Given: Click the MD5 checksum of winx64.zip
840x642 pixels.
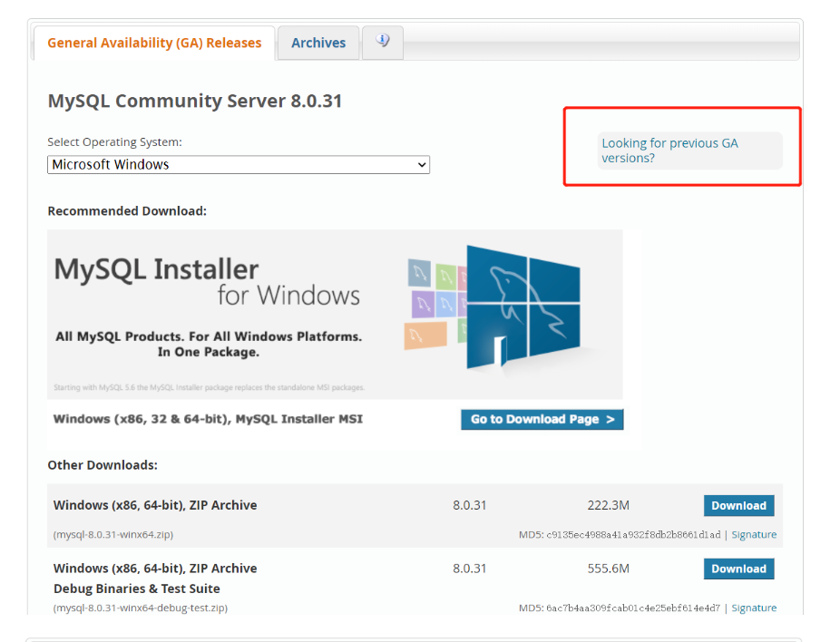Looking at the screenshot, I should pyautogui.click(x=620, y=535).
